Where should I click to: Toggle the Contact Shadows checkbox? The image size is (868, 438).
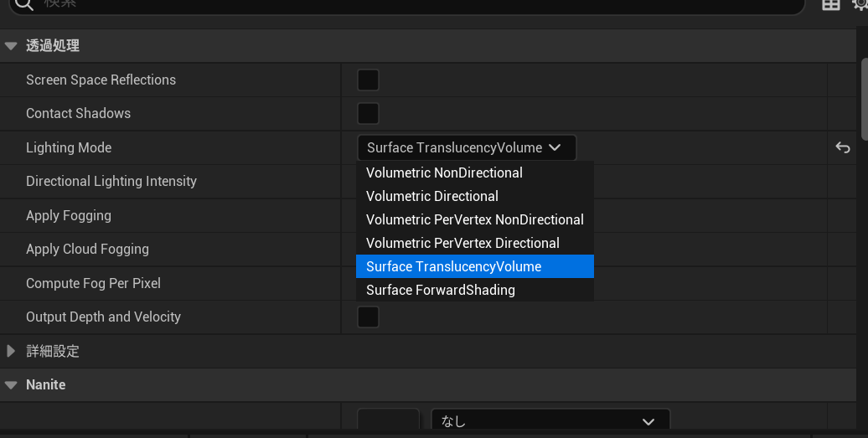[x=368, y=114]
